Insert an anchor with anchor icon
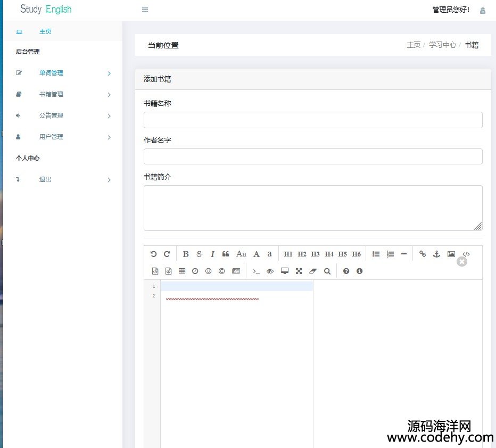This screenshot has height=448, width=496. [x=436, y=254]
